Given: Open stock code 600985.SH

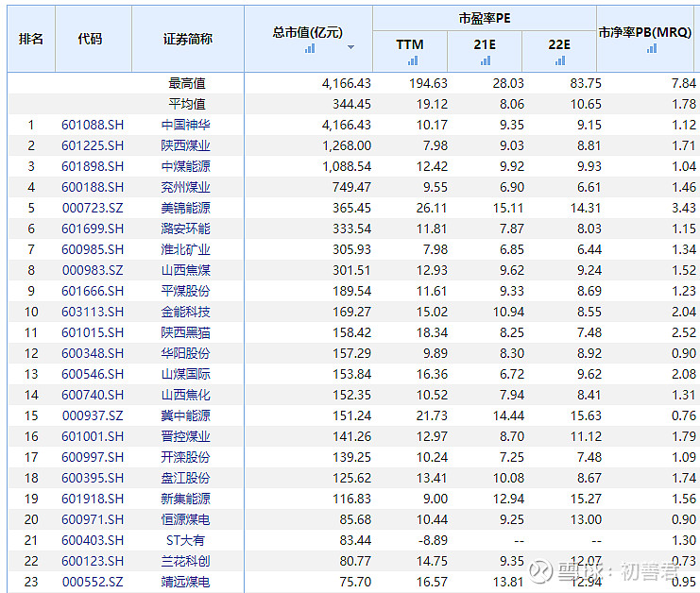Looking at the screenshot, I should point(93,249).
